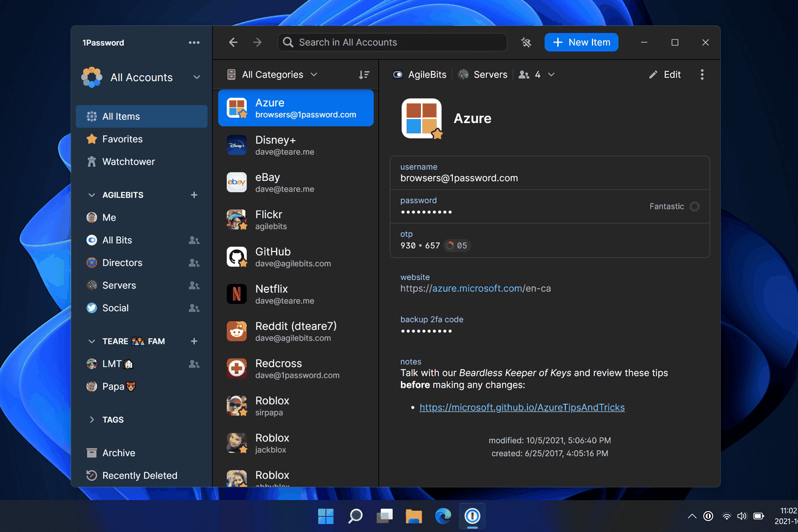Click the Search in All Accounts field

coord(392,43)
